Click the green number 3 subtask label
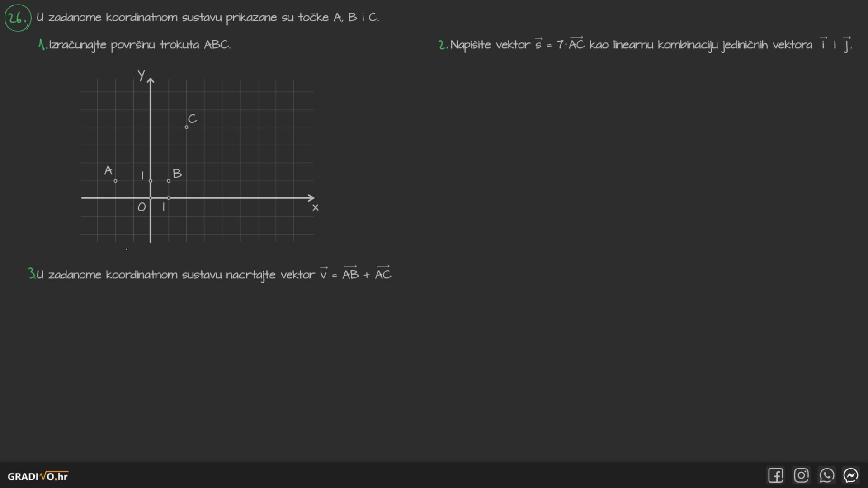 31,274
